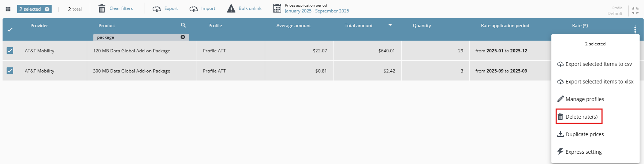Click the Product column search icon
644x164 pixels.
[x=183, y=25]
